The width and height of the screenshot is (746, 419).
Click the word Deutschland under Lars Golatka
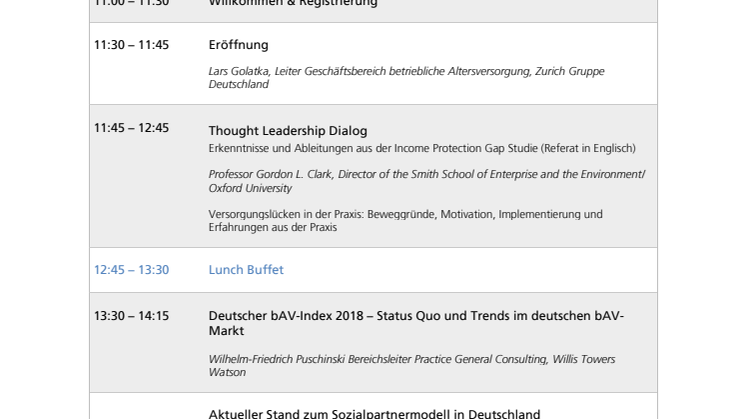238,85
